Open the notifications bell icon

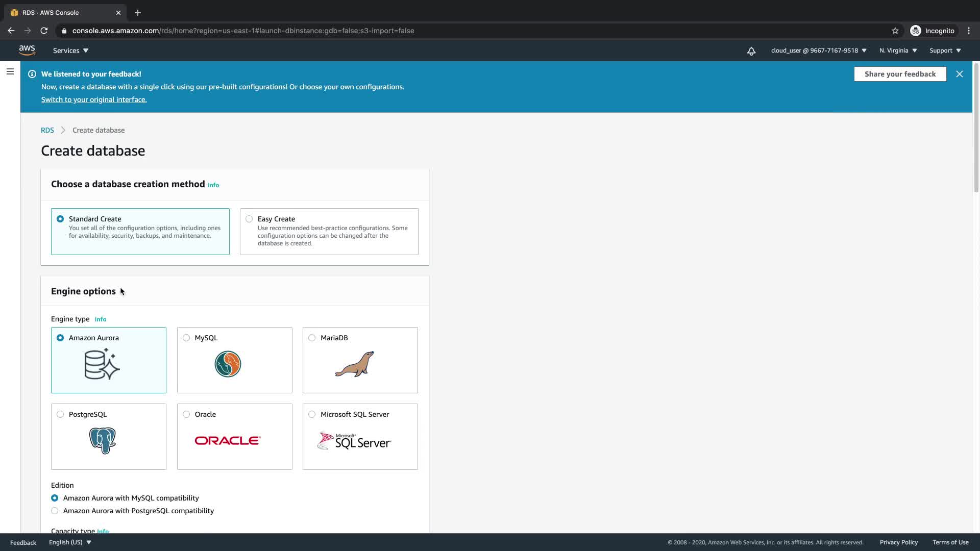(x=751, y=51)
